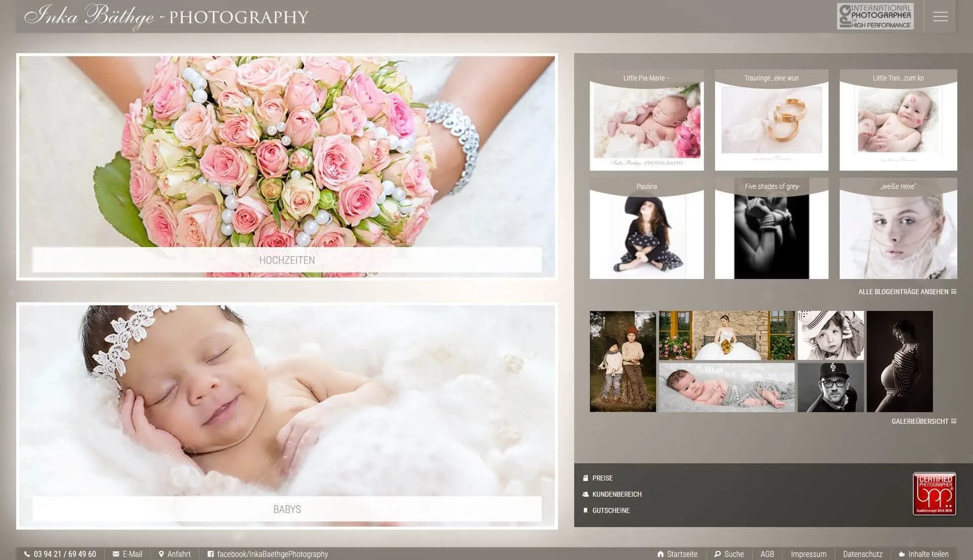Open the blog post titled Paulina

point(647,233)
